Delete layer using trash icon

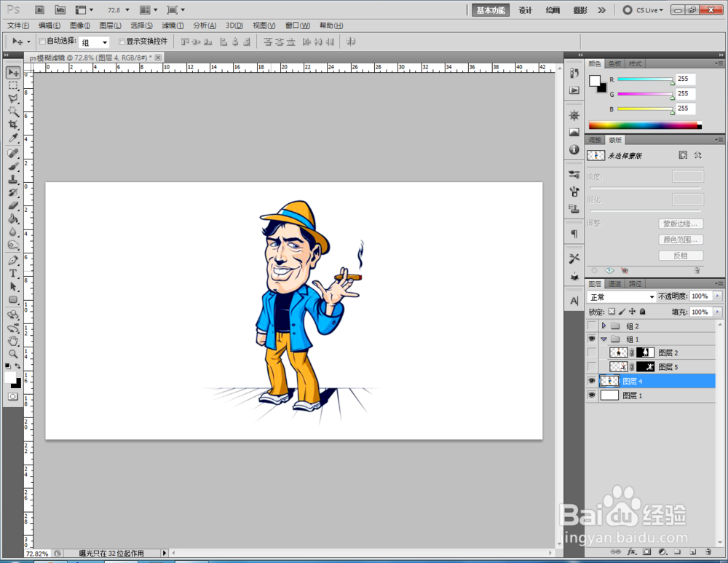click(708, 552)
